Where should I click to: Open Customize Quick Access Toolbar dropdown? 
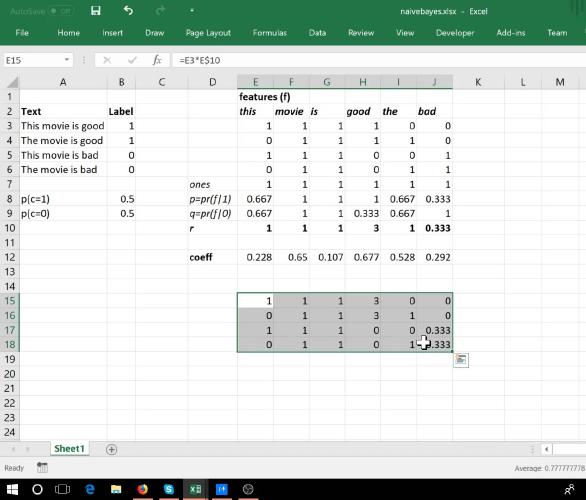click(192, 11)
